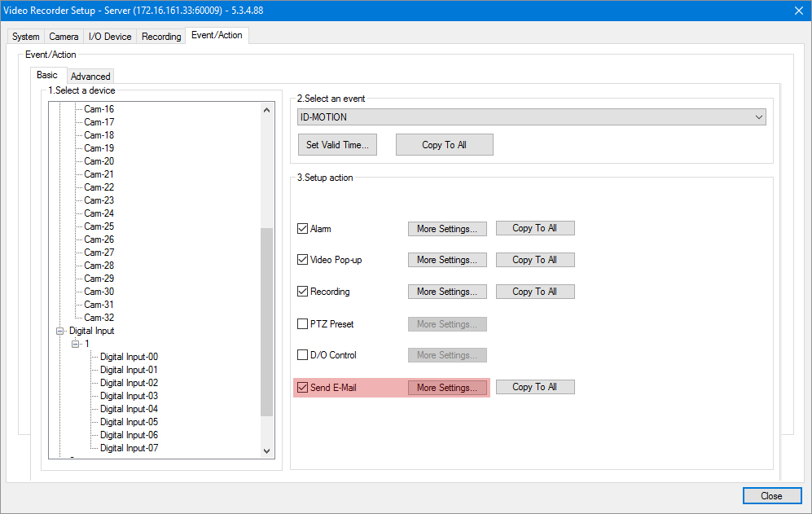The height and width of the screenshot is (514, 812).
Task: Switch to the Recording tab
Action: 161,37
